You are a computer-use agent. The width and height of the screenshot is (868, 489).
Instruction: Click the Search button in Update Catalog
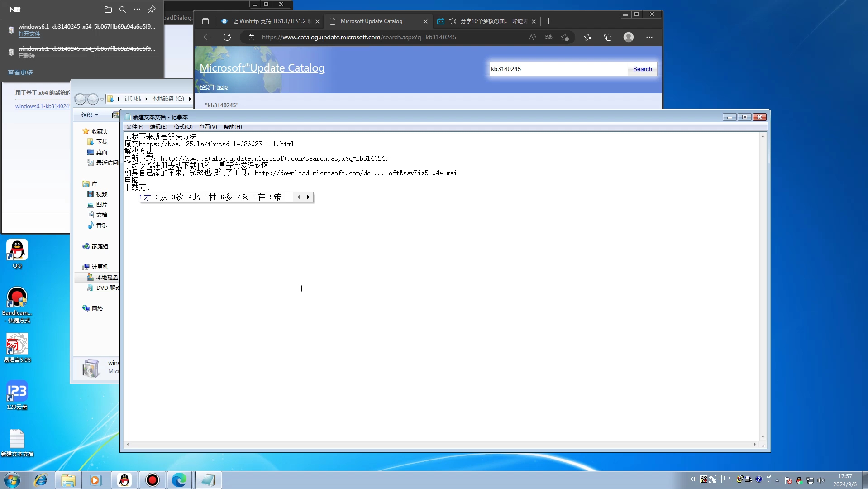click(642, 69)
